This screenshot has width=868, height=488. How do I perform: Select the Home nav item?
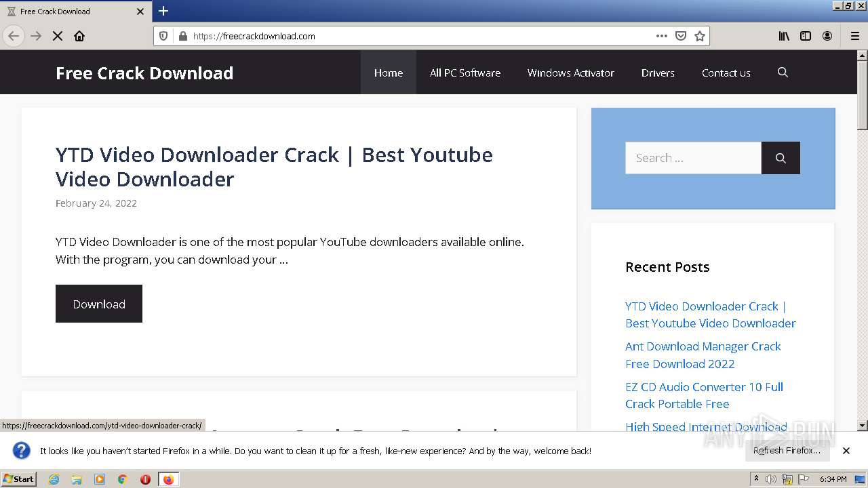click(x=389, y=73)
